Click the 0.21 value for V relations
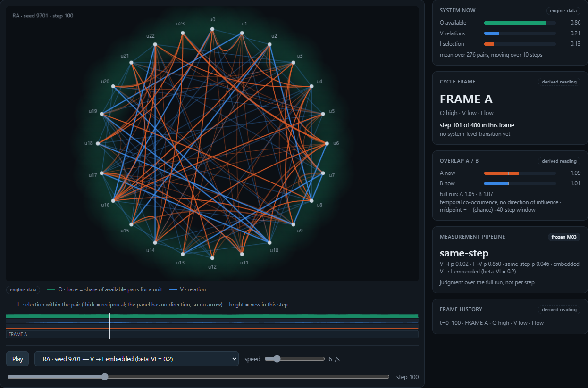Image resolution: width=588 pixels, height=388 pixels. (x=575, y=33)
